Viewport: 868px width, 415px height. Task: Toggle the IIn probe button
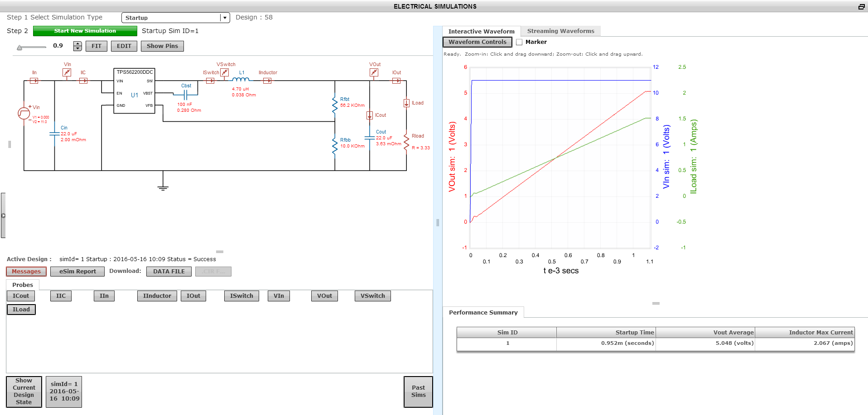click(x=104, y=296)
